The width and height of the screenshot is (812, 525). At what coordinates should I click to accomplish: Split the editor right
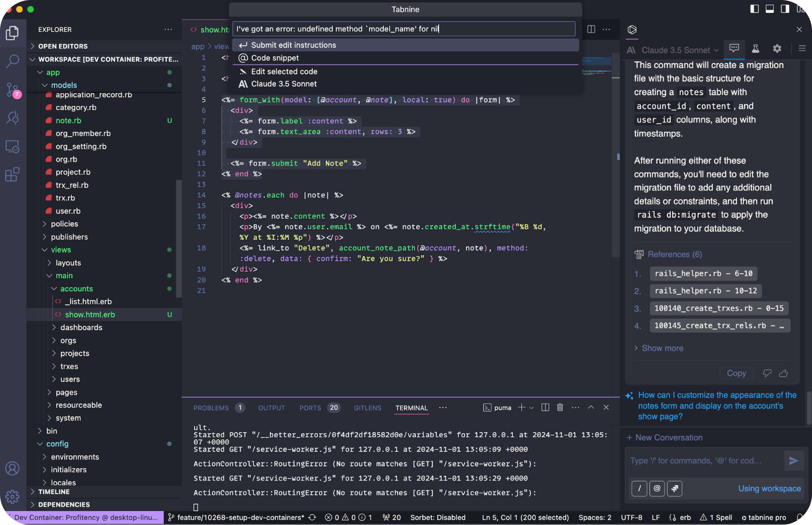(x=591, y=29)
